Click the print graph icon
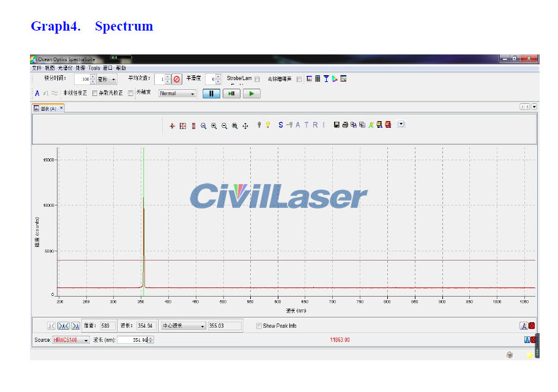Screen dimensions: 558x392 click(x=345, y=125)
